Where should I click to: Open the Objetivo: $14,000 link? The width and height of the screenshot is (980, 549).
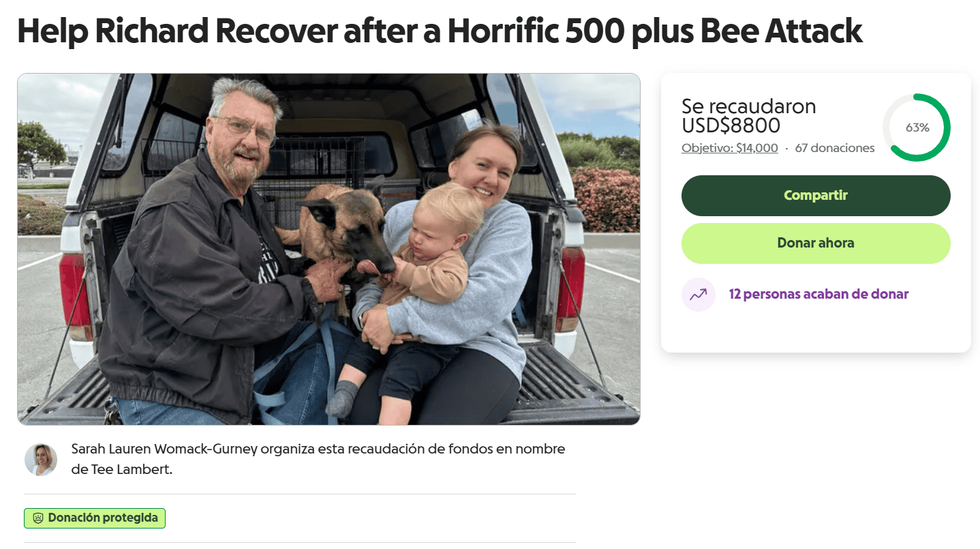click(729, 148)
